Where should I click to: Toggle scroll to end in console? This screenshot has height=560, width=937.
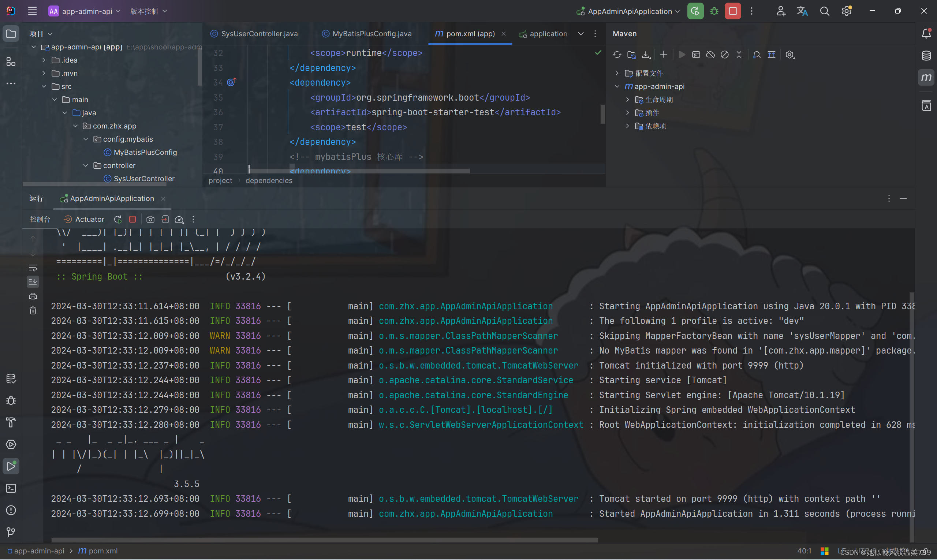coord(33,281)
